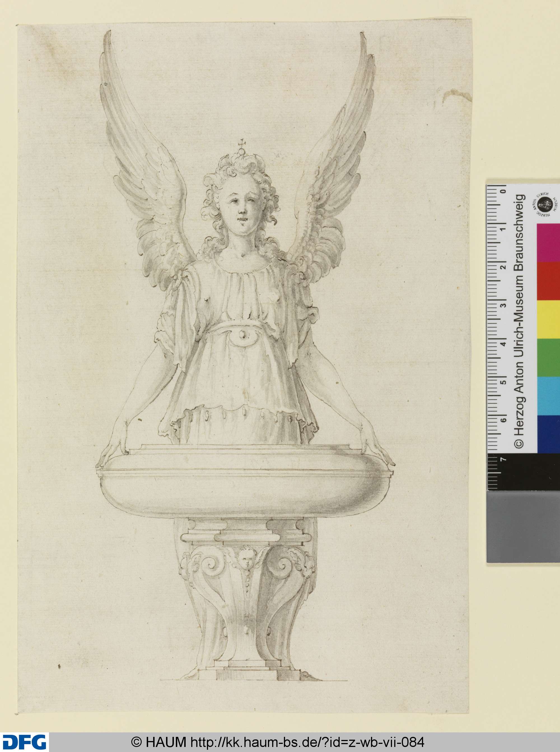The width and height of the screenshot is (560, 752).
Task: Select the cyan color patch
Action: (549, 396)
